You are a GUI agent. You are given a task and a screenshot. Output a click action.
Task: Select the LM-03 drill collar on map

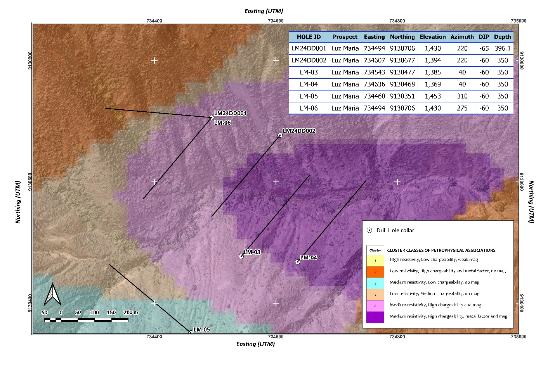pos(241,256)
